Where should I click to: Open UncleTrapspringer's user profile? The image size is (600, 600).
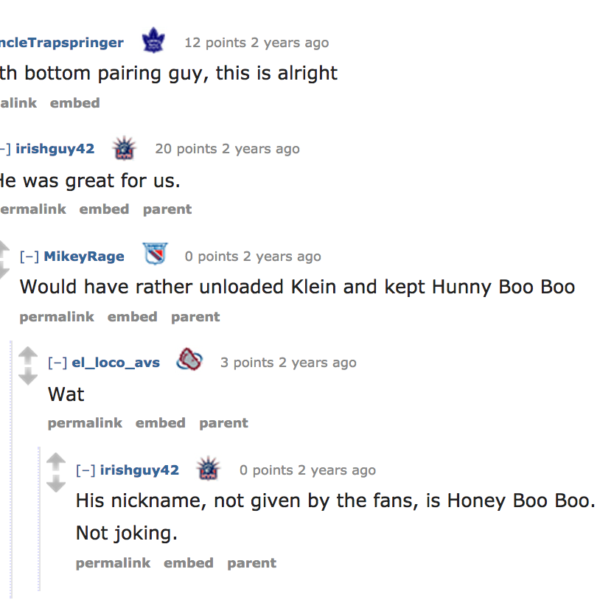coord(62,42)
